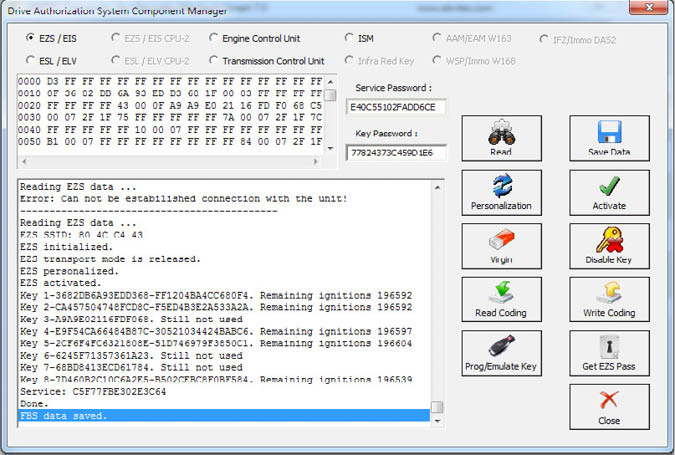Select the Disable Key button

(609, 246)
